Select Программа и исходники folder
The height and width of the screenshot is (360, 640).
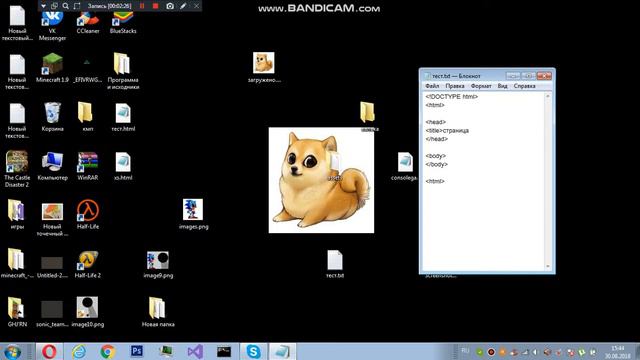point(123,71)
